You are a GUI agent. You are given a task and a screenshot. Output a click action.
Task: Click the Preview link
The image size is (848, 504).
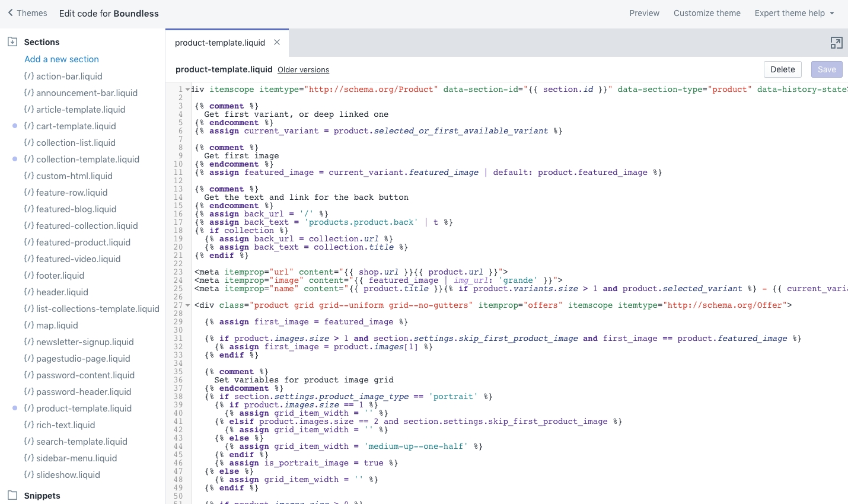tap(644, 13)
